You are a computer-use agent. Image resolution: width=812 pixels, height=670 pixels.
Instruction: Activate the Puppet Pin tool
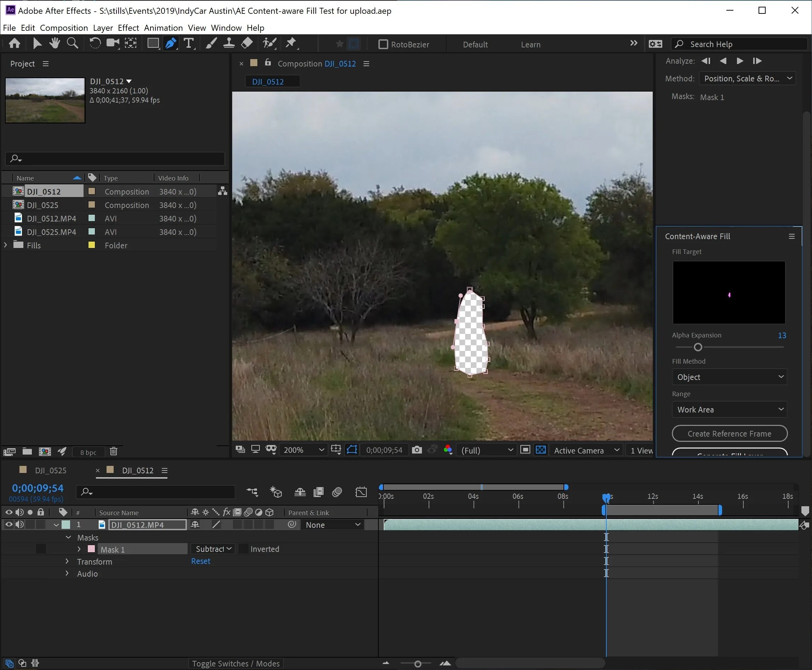point(291,43)
